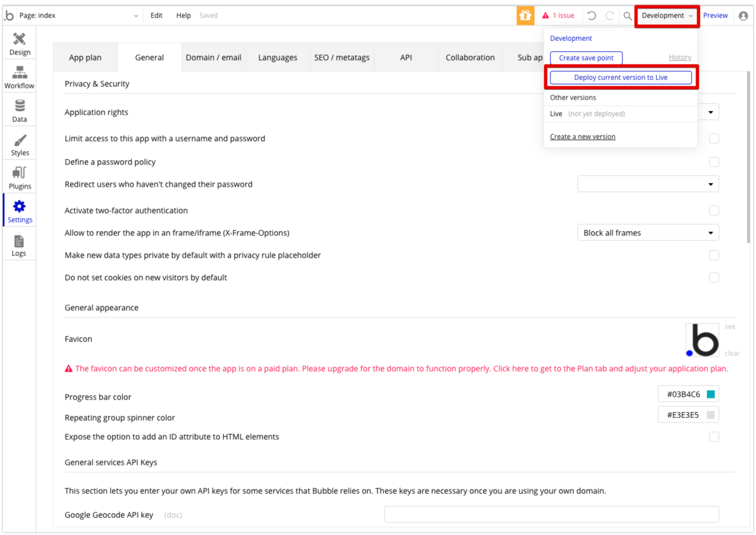Screen dimensions: 756x535
Task: Click the favicon see link
Action: 730,327
